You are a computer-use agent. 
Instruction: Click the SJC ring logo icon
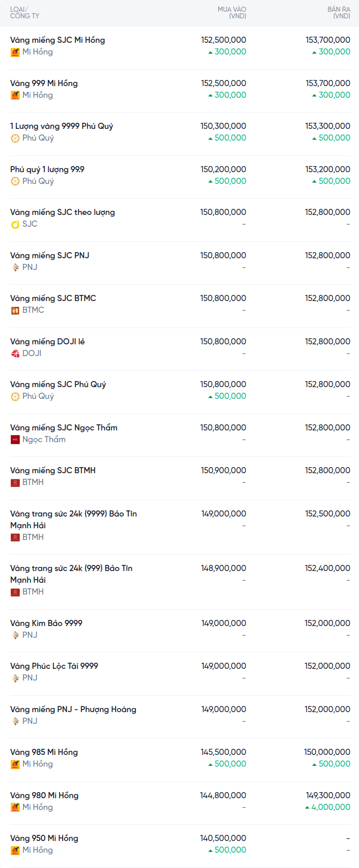point(15,224)
